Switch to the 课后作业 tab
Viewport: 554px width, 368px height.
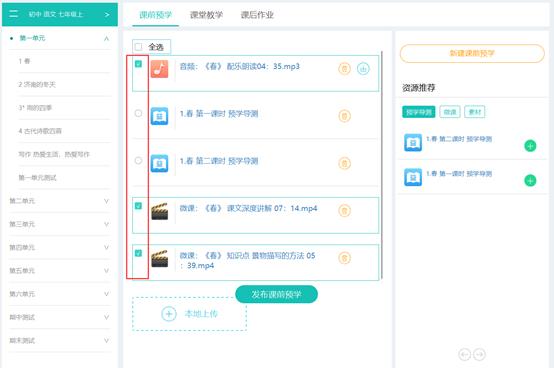tap(257, 15)
